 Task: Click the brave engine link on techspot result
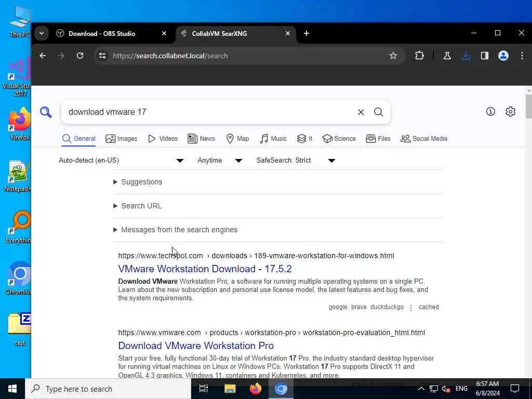[359, 307]
